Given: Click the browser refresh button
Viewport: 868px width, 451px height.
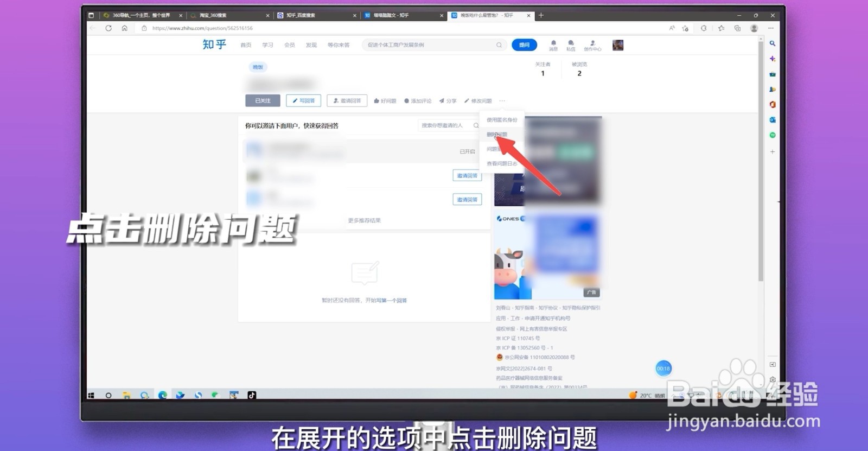Looking at the screenshot, I should pyautogui.click(x=108, y=28).
